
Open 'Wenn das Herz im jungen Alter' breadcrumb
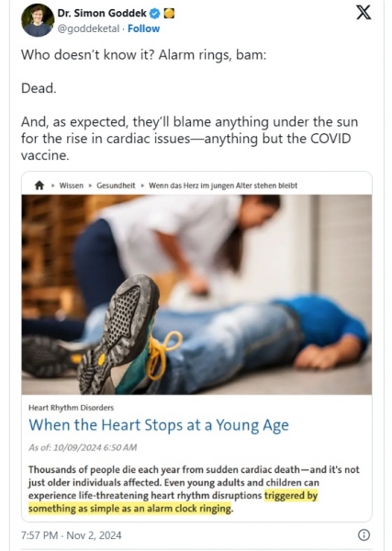pos(223,186)
